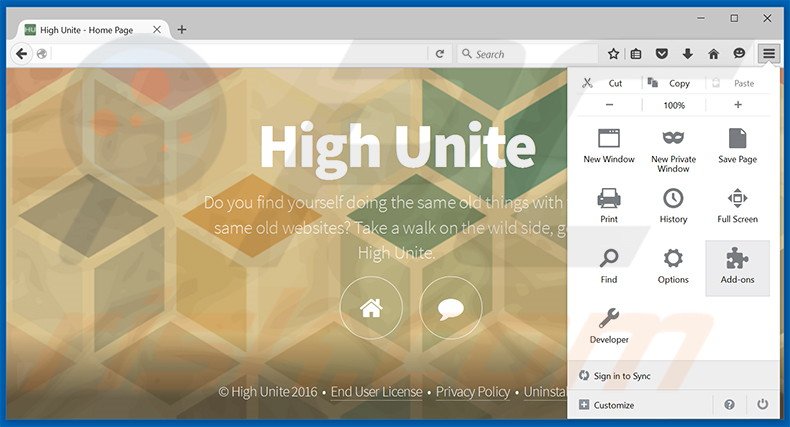Zoom in with the plus button
The image size is (790, 427).
[738, 105]
